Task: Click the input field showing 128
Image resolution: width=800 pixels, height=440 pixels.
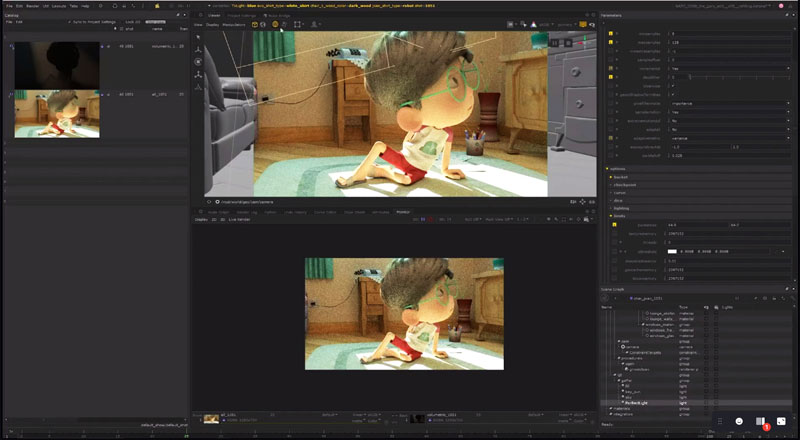Action: point(730,42)
